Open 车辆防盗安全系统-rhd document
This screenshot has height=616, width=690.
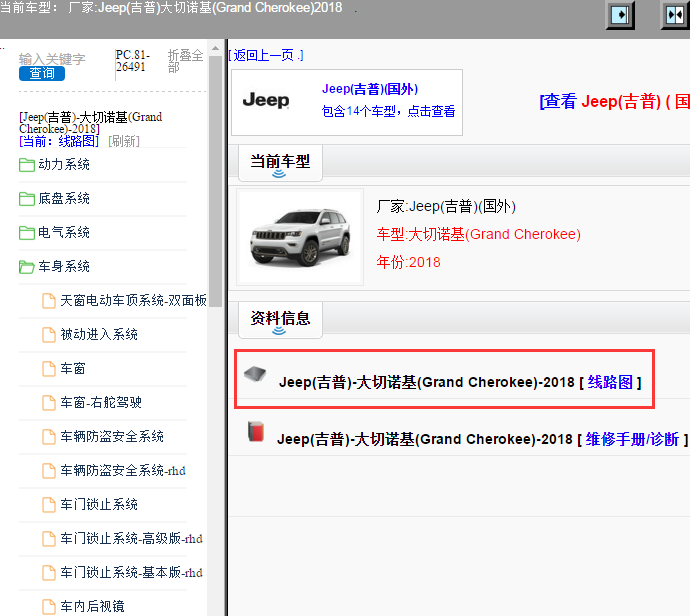(x=123, y=470)
